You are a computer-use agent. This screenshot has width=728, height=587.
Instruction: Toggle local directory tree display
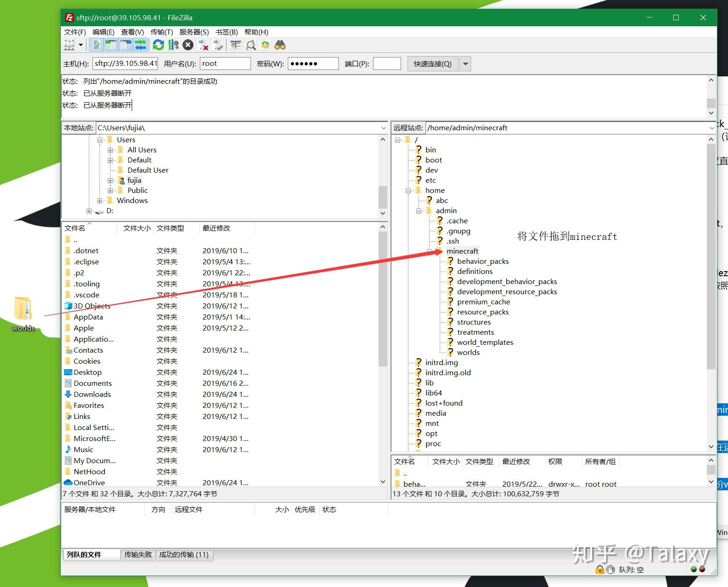(x=111, y=45)
